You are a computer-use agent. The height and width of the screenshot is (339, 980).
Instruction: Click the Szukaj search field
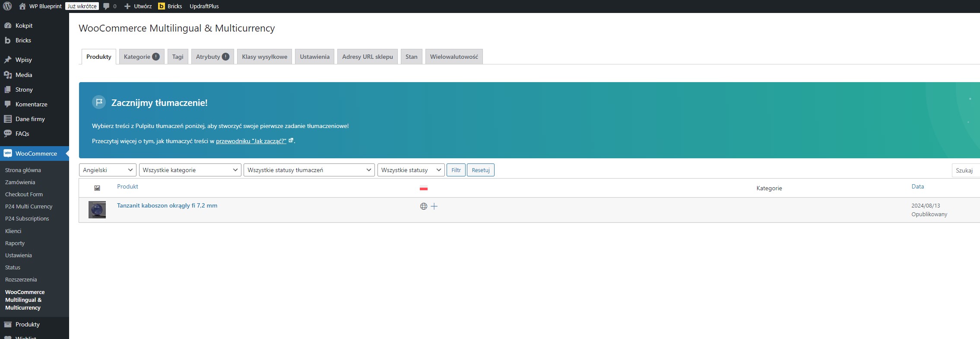point(966,170)
